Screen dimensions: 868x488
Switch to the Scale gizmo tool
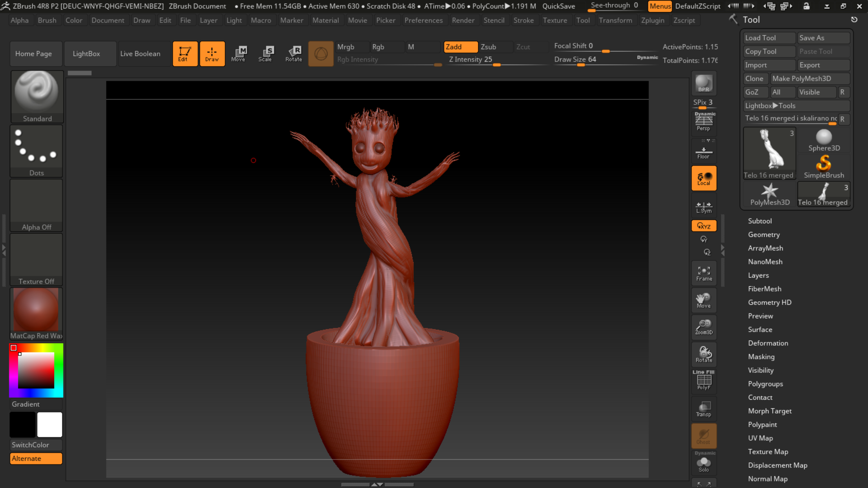(265, 54)
